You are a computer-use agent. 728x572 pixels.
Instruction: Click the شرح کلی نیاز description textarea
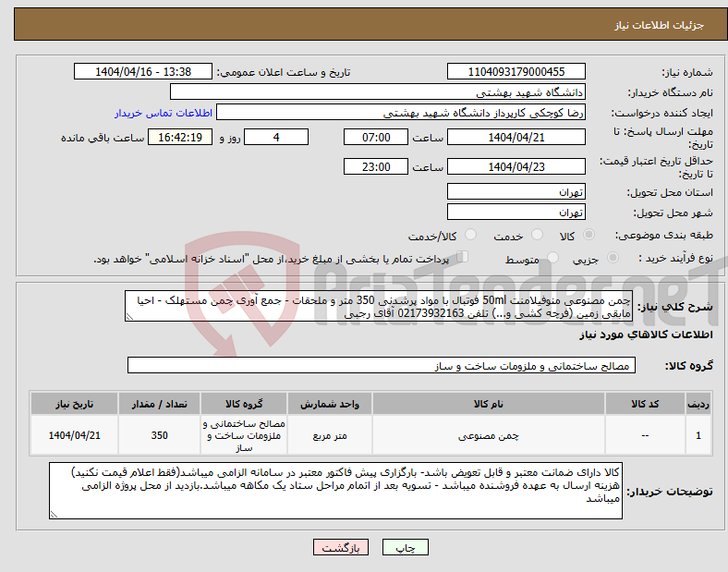coord(379,307)
